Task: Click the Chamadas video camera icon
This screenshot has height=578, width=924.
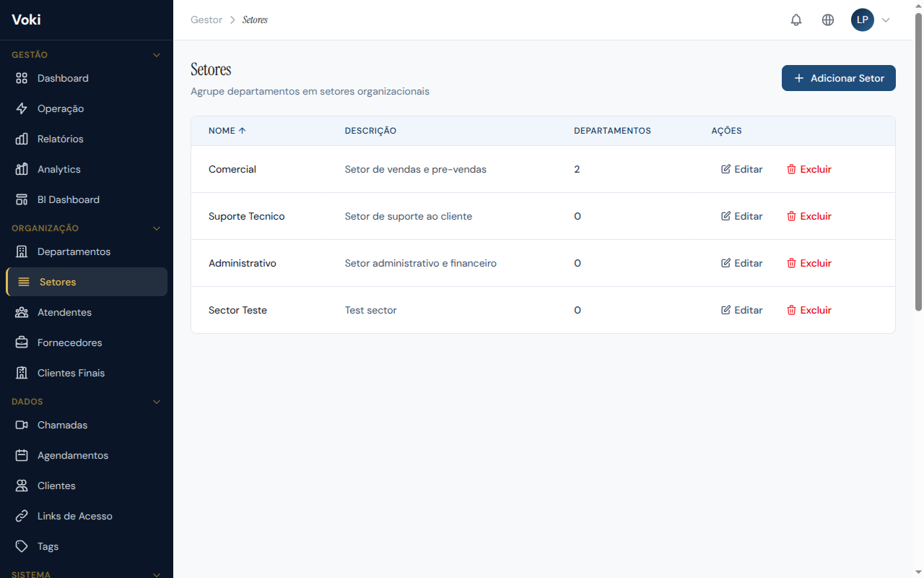Action: pos(22,425)
